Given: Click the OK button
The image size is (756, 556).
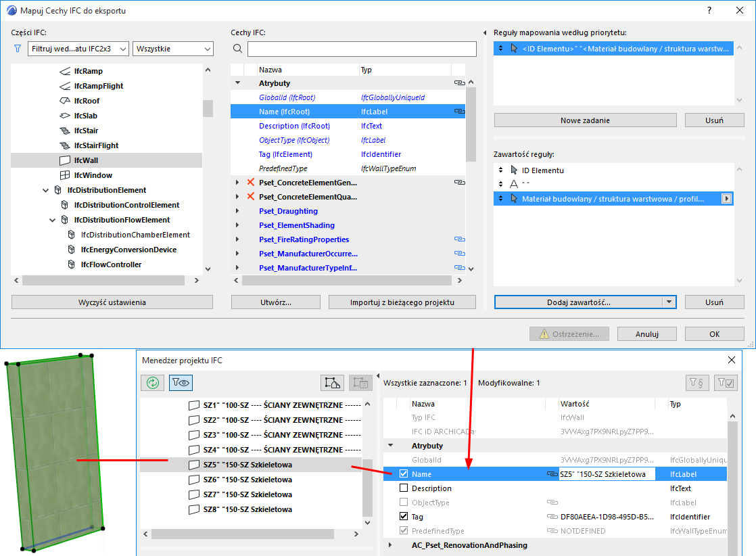Looking at the screenshot, I should click(715, 333).
